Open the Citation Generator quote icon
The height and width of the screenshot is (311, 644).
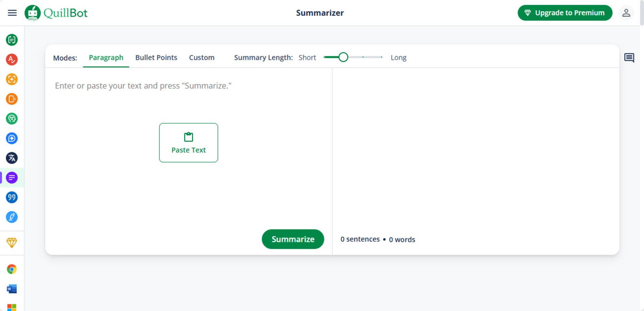12,197
